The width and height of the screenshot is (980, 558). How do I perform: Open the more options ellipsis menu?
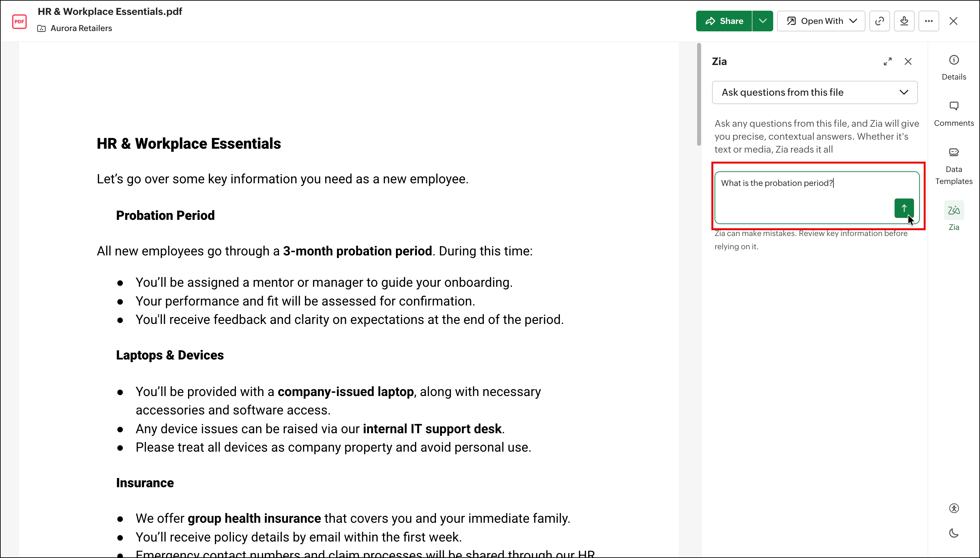click(x=928, y=21)
